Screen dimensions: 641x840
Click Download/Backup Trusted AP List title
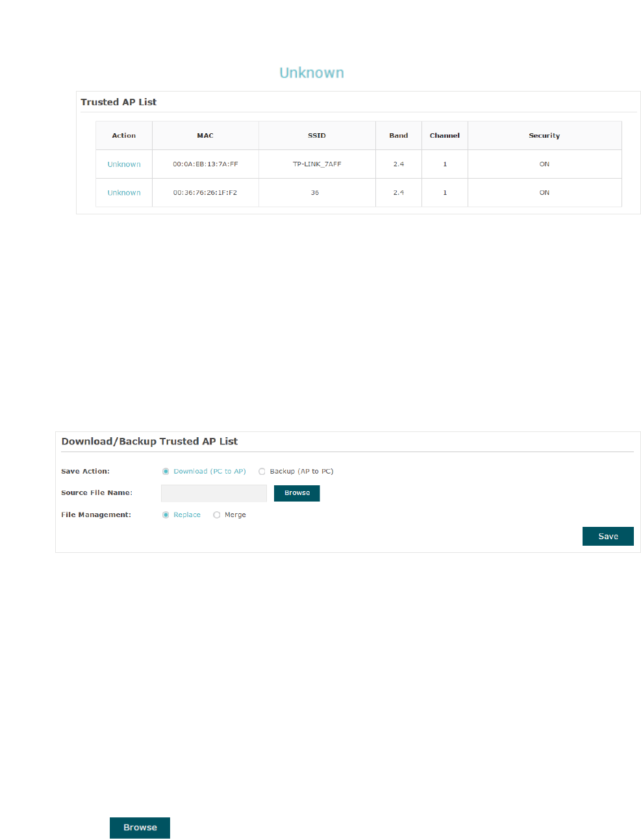[149, 441]
